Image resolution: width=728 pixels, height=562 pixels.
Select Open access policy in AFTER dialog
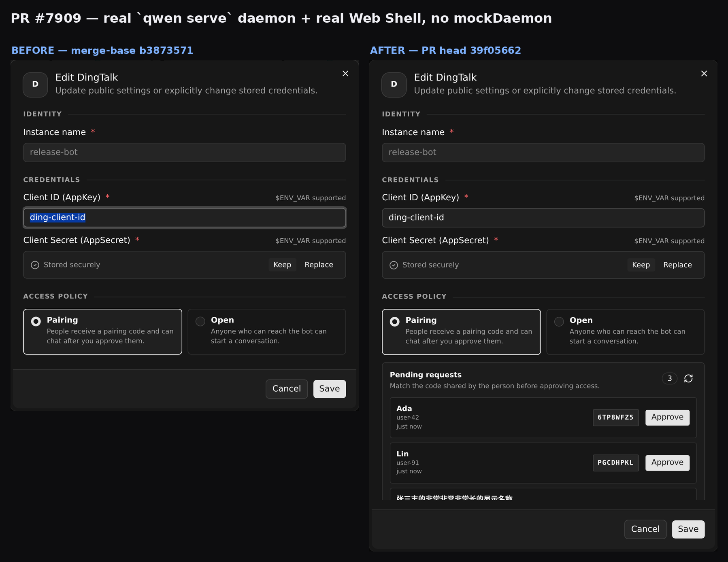(625, 332)
